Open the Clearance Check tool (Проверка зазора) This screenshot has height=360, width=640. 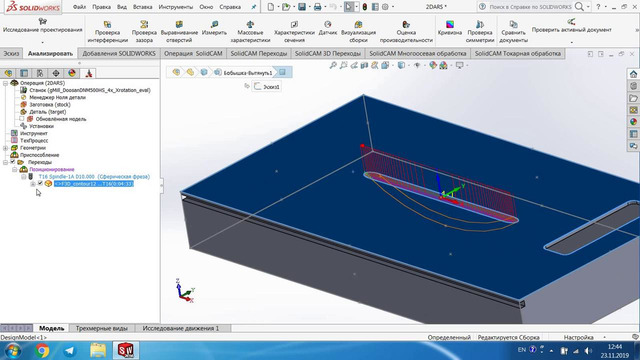tap(144, 32)
